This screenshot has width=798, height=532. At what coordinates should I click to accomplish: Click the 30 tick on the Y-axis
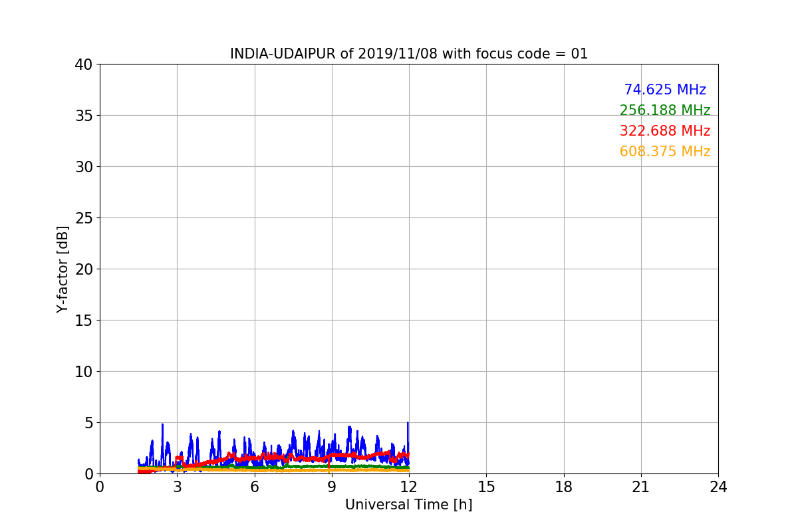(x=83, y=167)
